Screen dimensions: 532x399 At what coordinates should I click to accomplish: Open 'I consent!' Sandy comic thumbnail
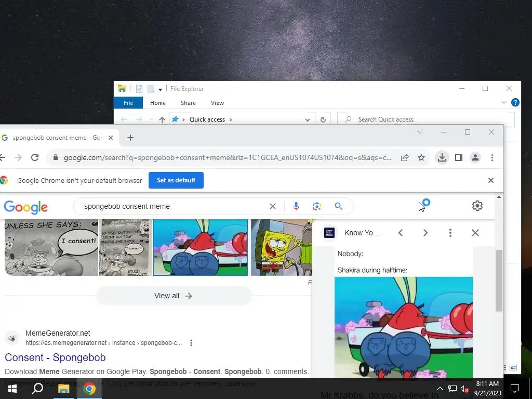click(51, 247)
